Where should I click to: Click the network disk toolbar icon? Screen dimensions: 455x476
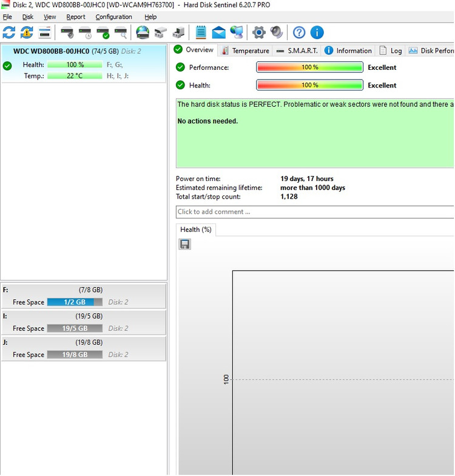pyautogui.click(x=178, y=33)
